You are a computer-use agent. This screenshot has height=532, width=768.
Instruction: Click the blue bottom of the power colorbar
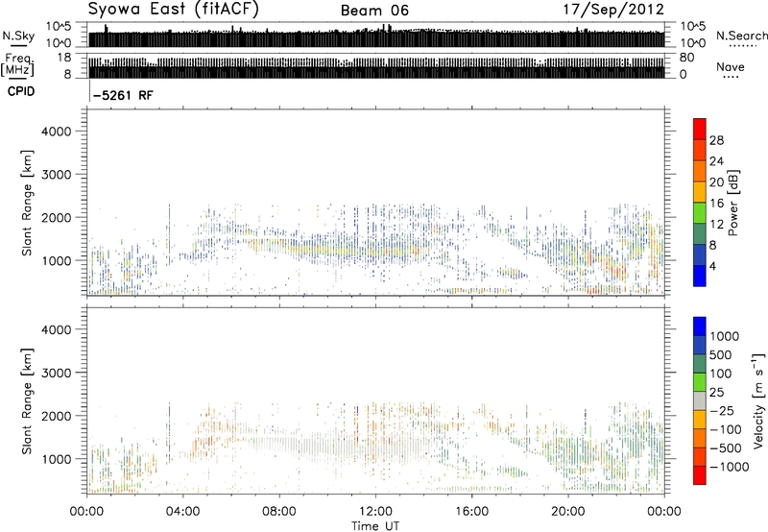pos(700,276)
